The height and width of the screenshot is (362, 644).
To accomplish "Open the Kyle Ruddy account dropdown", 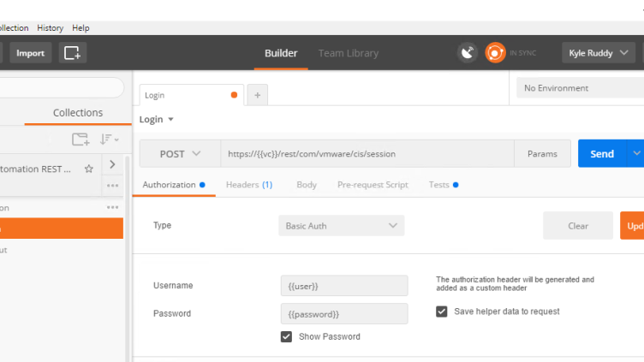I will click(599, 53).
